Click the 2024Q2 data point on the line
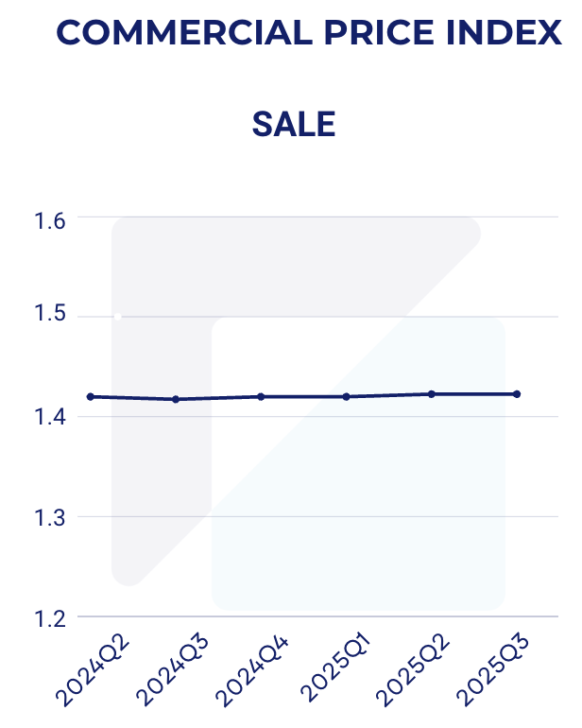The width and height of the screenshot is (582, 728). click(91, 396)
